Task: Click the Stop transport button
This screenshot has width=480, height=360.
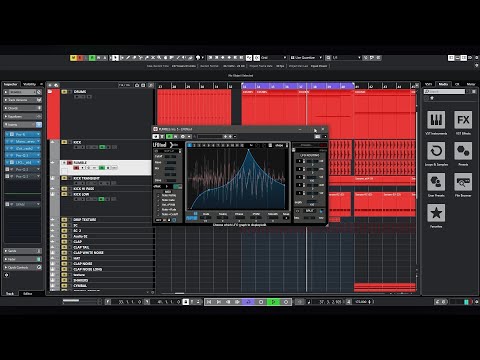Action: pyautogui.click(x=261, y=302)
